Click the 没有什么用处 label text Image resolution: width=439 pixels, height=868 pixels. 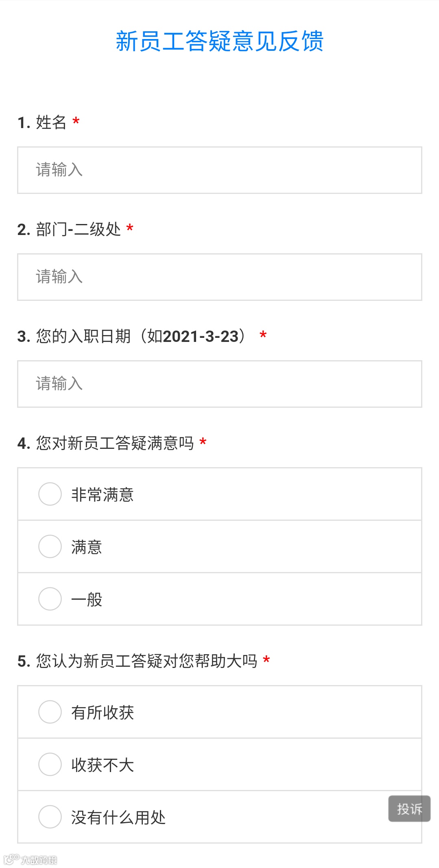click(x=118, y=818)
